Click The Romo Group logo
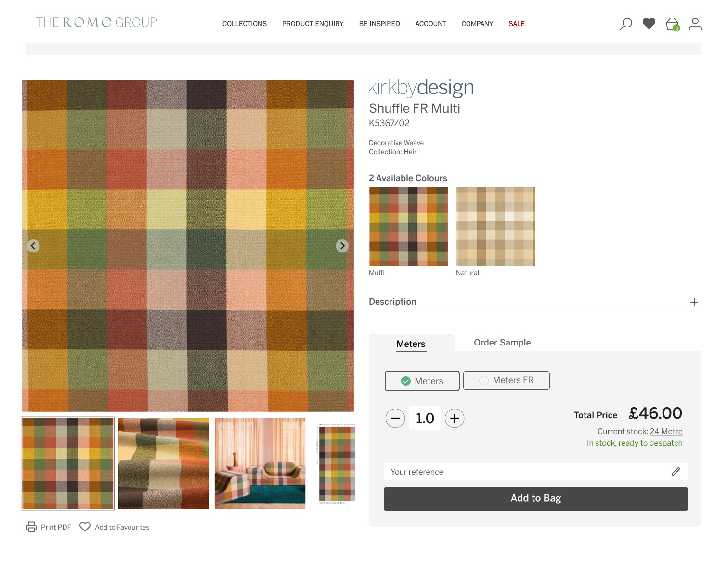The width and height of the screenshot is (728, 570). pyautogui.click(x=97, y=22)
